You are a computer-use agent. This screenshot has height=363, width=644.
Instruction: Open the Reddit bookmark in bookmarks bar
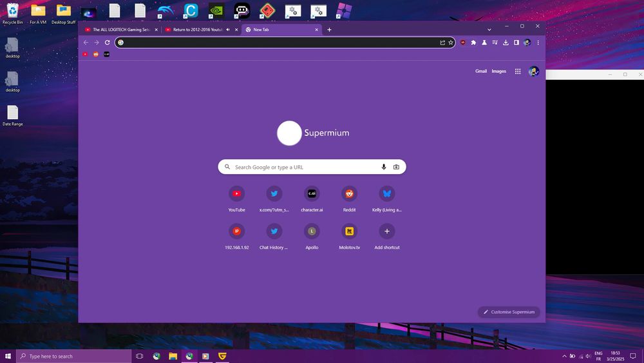click(x=96, y=54)
